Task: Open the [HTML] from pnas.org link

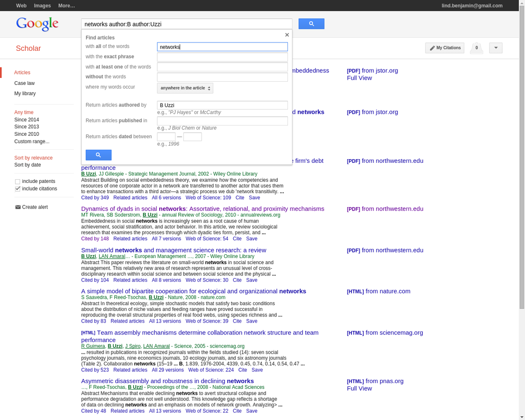Action: (375, 381)
